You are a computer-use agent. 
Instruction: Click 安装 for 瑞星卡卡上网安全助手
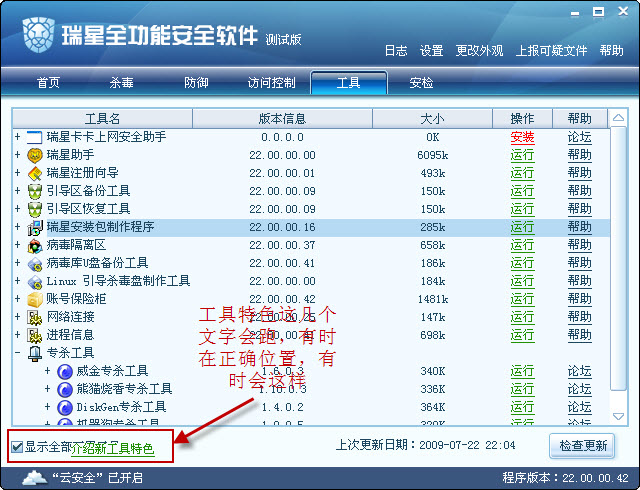(x=522, y=137)
